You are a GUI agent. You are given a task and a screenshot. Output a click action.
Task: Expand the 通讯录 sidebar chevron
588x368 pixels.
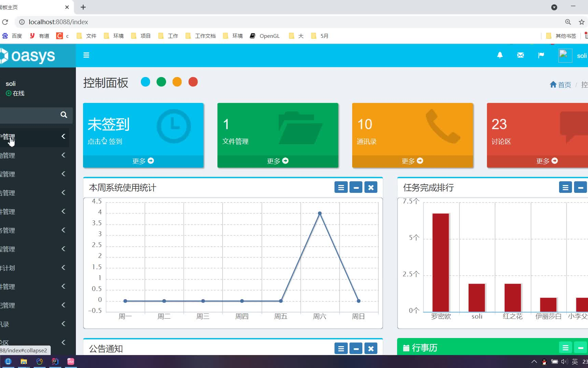(63, 324)
